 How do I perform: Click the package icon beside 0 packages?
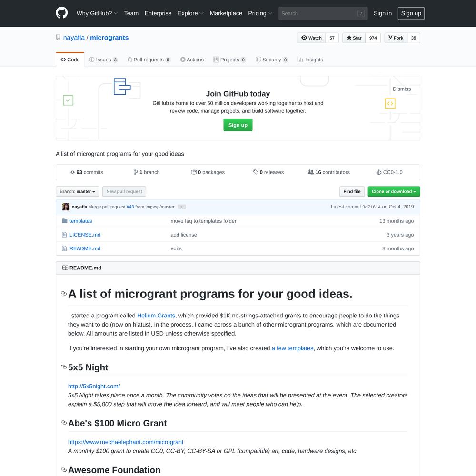[x=194, y=172]
